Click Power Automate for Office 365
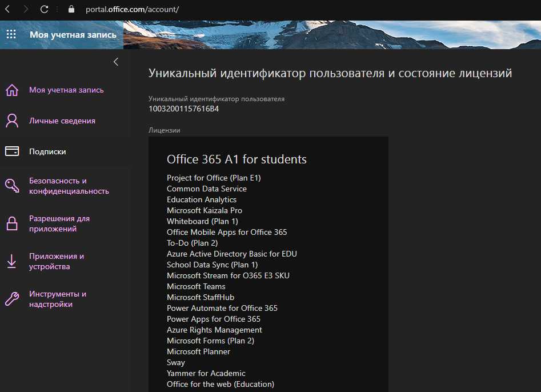Screen dimensions: 541x392 (x=222, y=308)
